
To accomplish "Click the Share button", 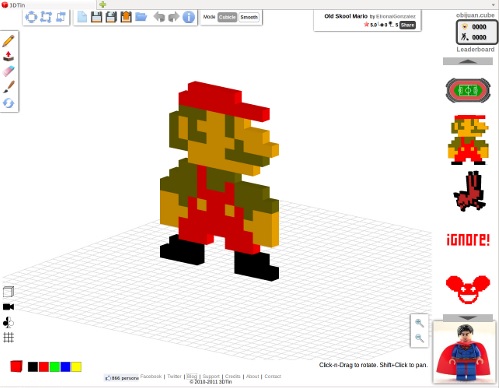I will point(407,25).
